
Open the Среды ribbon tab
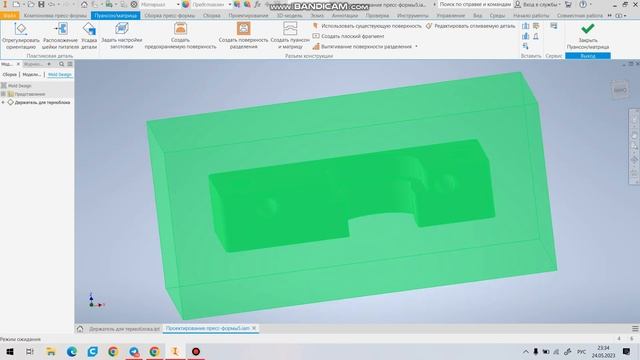click(x=497, y=16)
